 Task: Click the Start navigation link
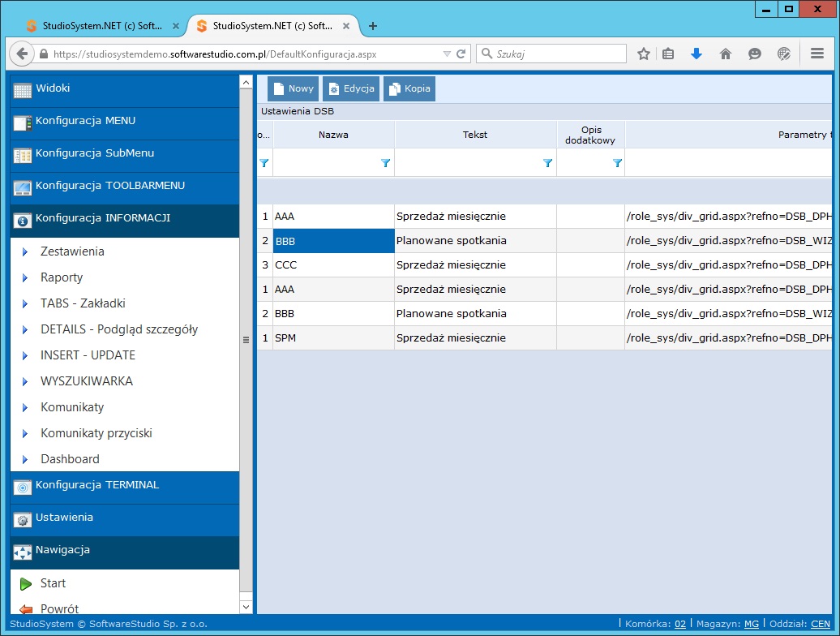(x=53, y=583)
